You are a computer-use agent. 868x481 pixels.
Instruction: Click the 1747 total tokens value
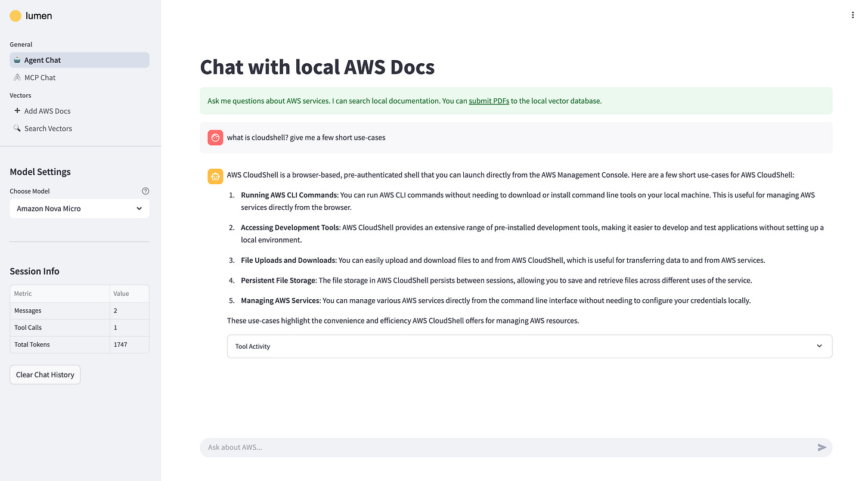coord(120,345)
